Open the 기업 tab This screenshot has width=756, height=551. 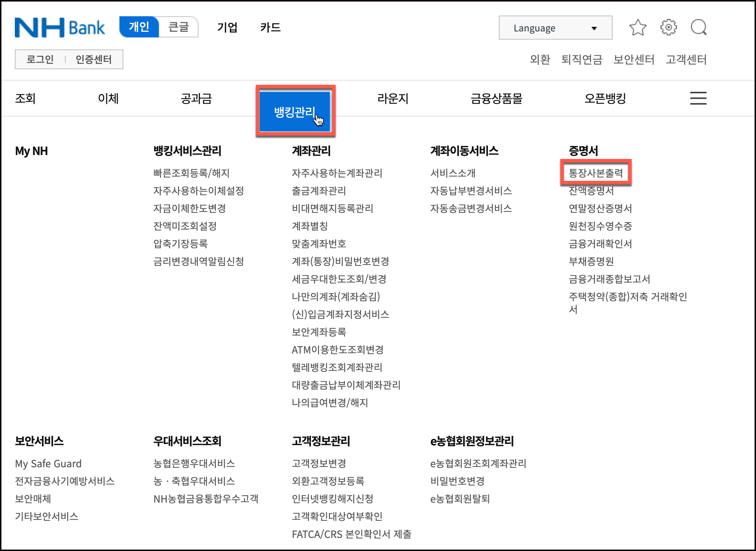[x=227, y=27]
